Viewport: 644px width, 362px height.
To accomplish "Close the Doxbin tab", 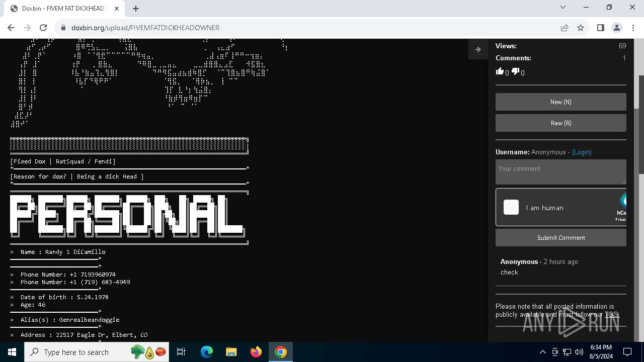I will (x=117, y=9).
